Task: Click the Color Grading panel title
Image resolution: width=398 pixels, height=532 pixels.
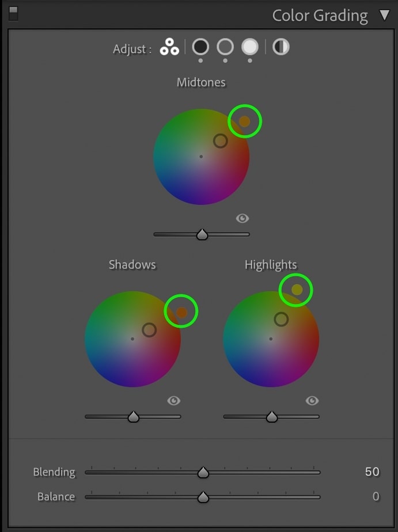Action: tap(320, 16)
